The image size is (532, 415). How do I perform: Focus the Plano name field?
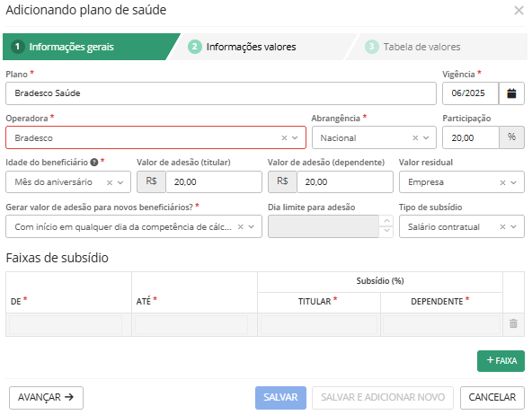(221, 93)
